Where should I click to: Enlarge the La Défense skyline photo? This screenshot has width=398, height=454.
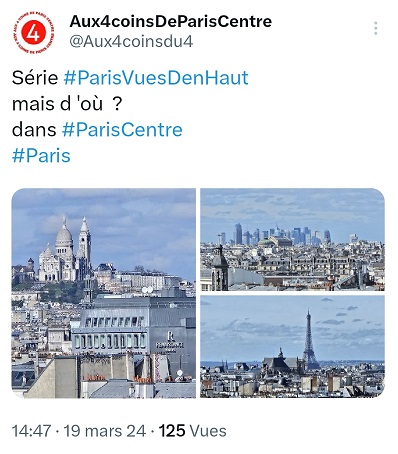pyautogui.click(x=292, y=239)
